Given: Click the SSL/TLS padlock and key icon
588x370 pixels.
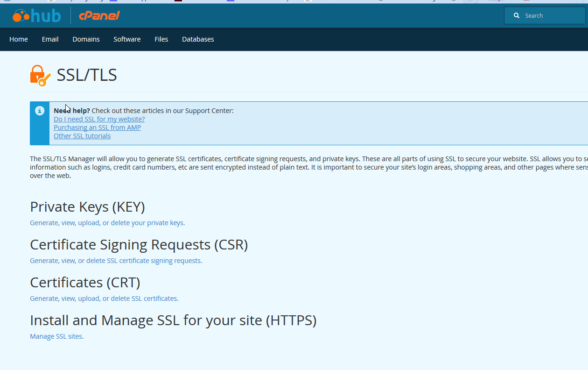Looking at the screenshot, I should 40,76.
